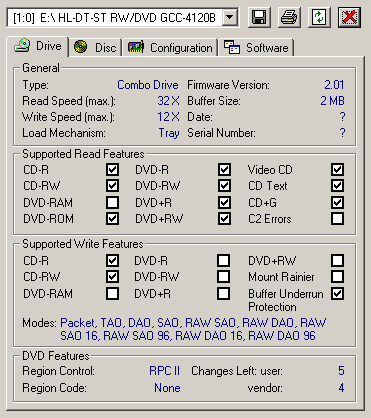Toggle CD-RW write feature checkbox
The height and width of the screenshot is (418, 371).
[x=113, y=276]
